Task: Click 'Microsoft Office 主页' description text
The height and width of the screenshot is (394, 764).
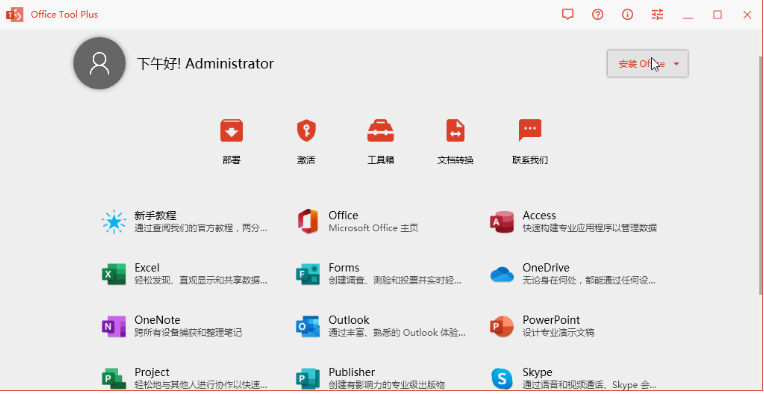Action: pos(373,228)
